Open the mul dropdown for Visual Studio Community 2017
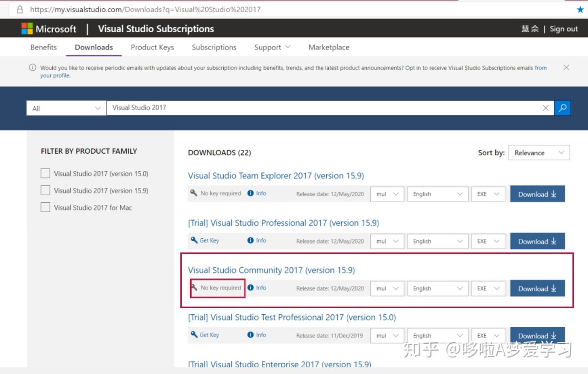588x374 pixels. 387,289
